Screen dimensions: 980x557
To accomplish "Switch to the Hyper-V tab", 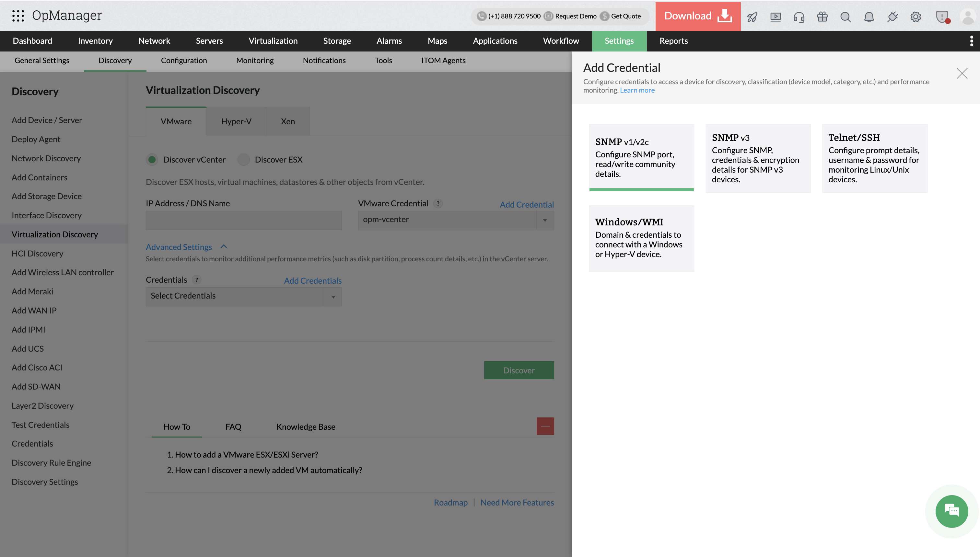I will (236, 122).
